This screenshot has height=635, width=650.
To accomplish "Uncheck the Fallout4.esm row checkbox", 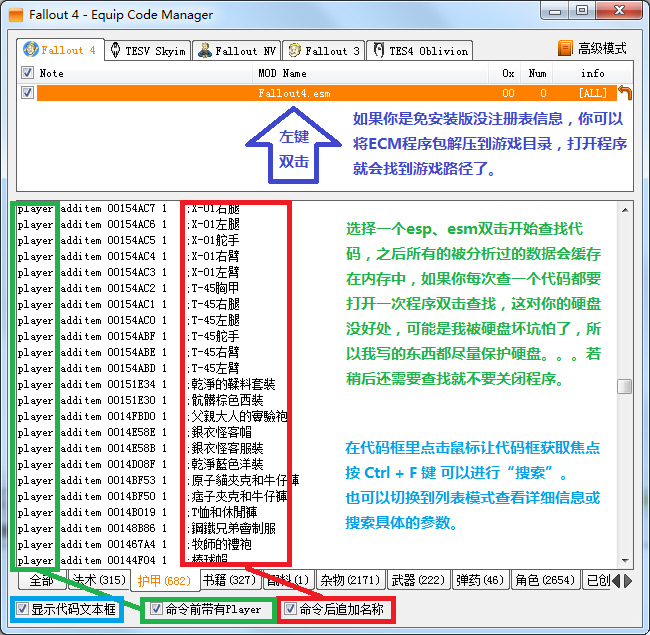I will click(x=27, y=92).
